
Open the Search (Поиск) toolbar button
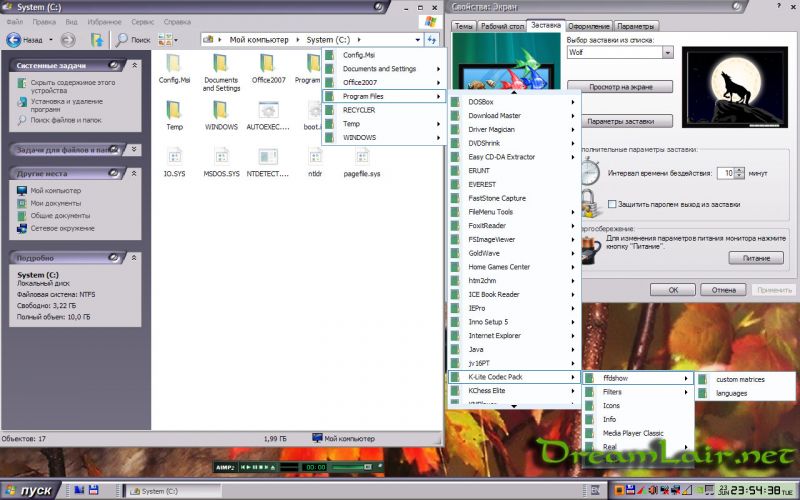[132, 40]
